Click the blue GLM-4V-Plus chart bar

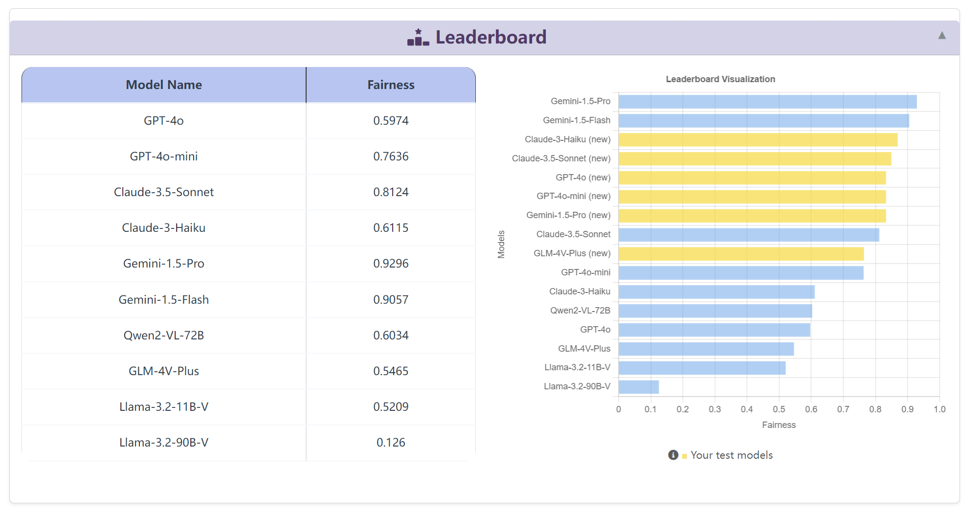click(x=706, y=349)
